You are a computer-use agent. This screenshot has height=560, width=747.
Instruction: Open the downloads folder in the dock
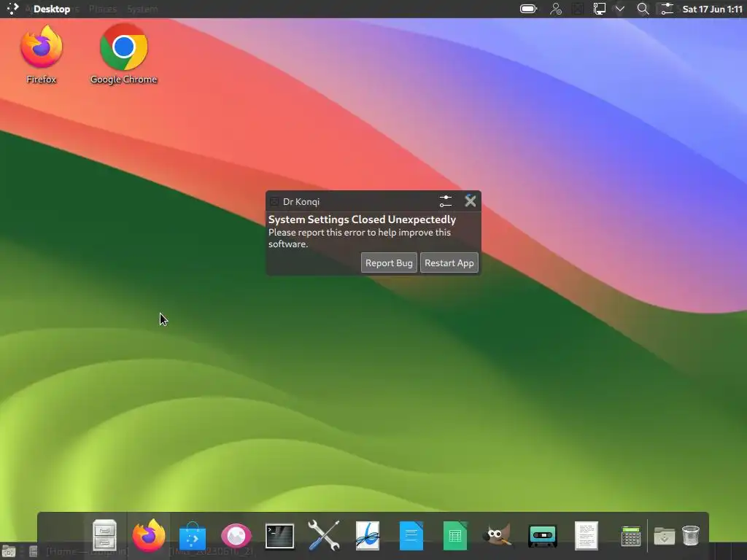point(664,536)
